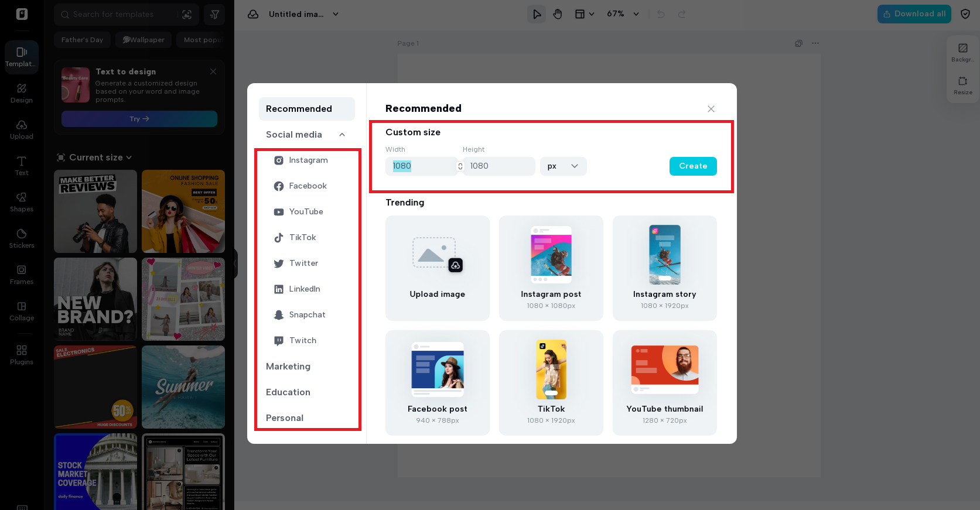Open the Online Shopping template
Viewport: 980px width, 510px height.
pyautogui.click(x=183, y=211)
